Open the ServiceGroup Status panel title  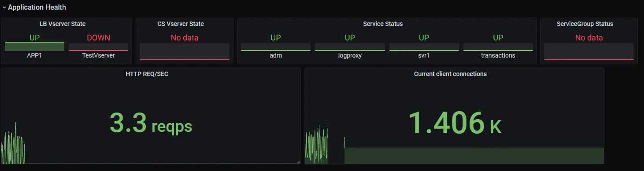point(585,24)
